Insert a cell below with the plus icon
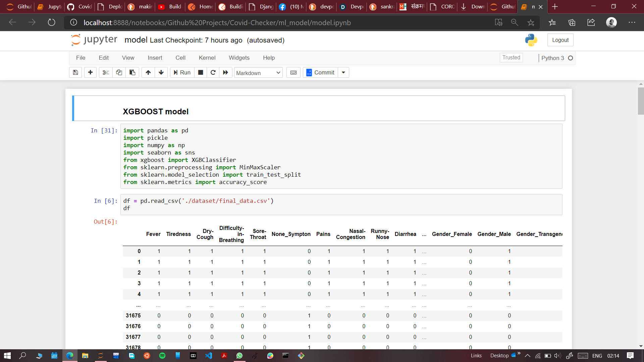644x362 pixels. point(90,72)
